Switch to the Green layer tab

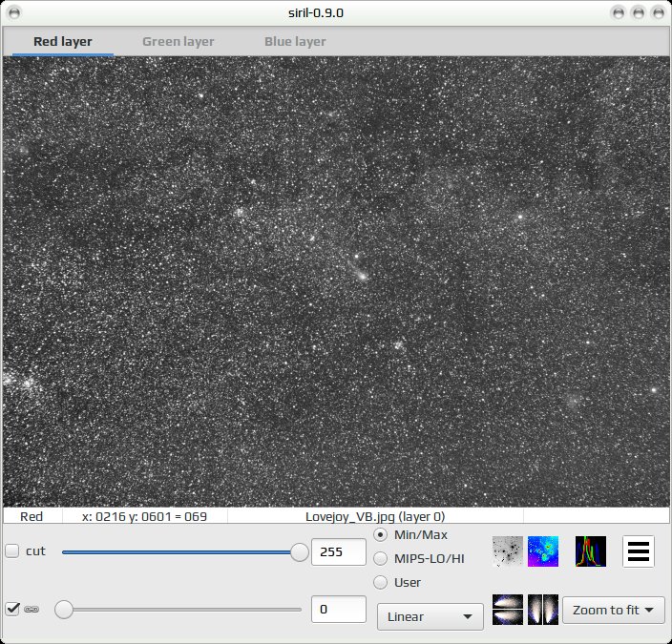point(178,42)
